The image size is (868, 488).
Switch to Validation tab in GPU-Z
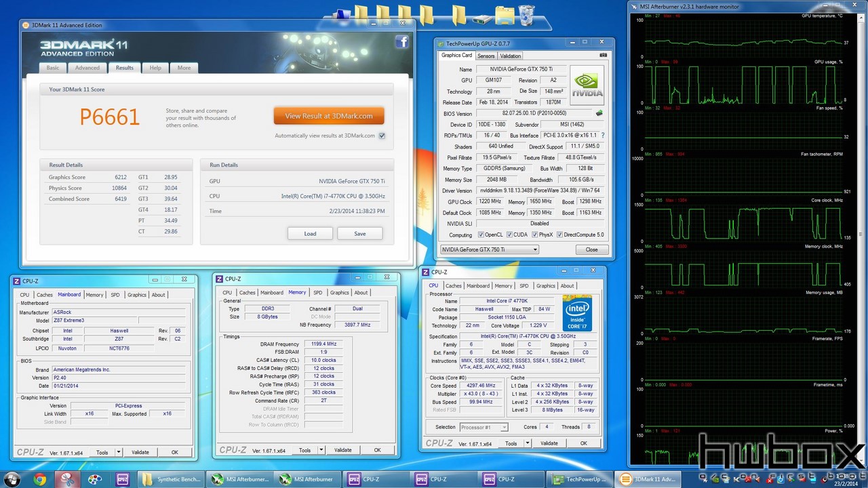coord(511,56)
